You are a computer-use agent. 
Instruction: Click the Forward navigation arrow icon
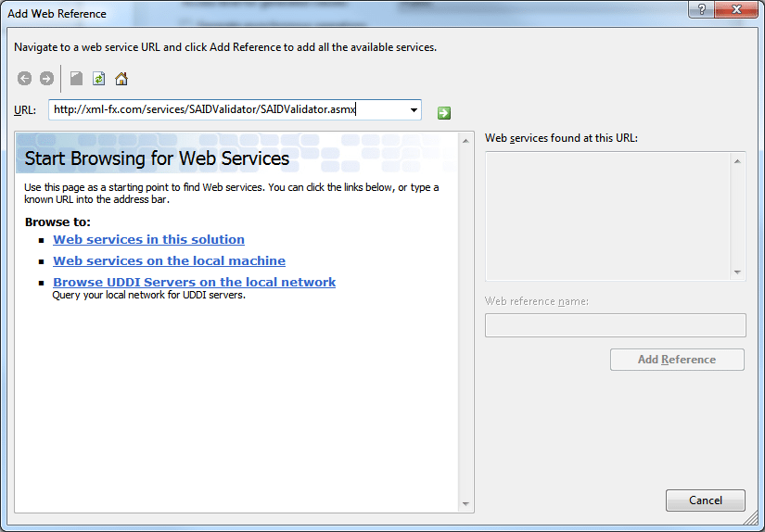(x=47, y=79)
